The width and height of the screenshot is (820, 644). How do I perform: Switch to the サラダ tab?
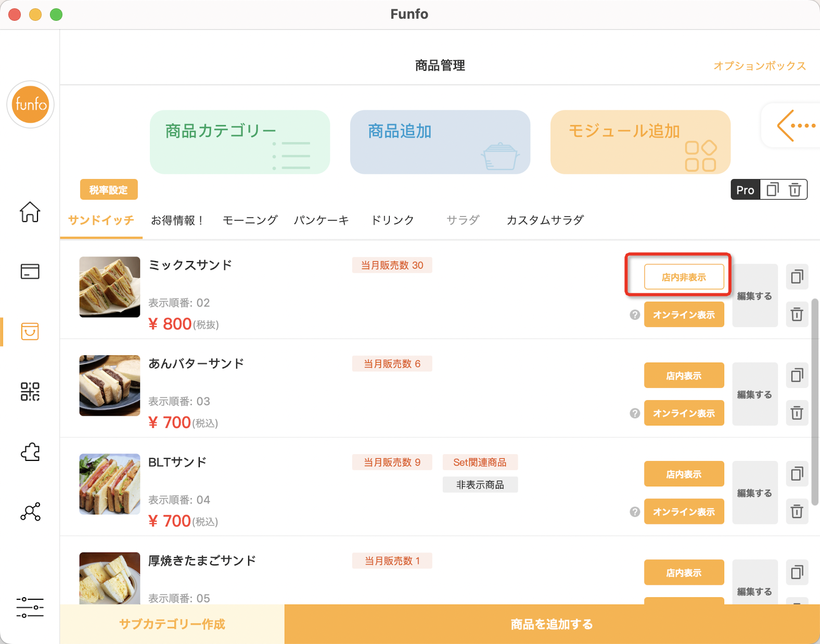pyautogui.click(x=463, y=220)
